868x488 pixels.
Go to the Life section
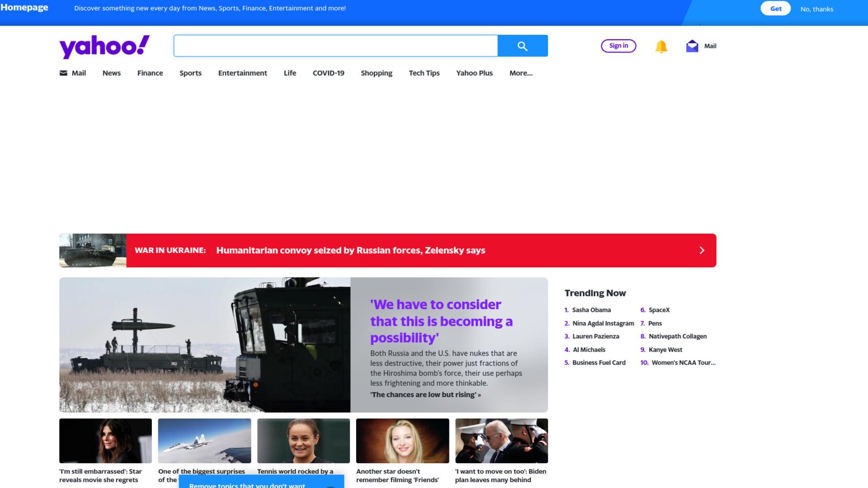click(290, 73)
